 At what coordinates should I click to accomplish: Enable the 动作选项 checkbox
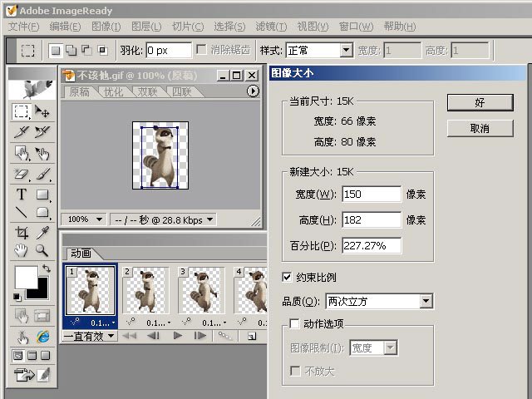294,323
